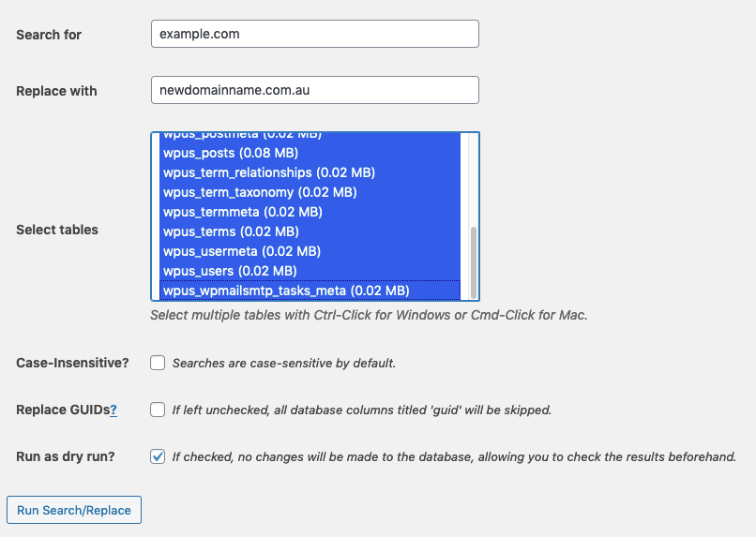
Task: Focus the Replace with text field
Action: [x=314, y=90]
